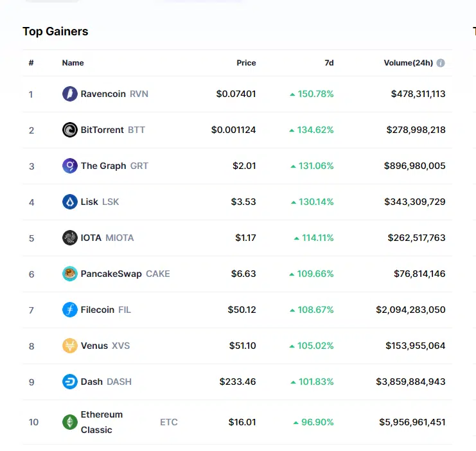476x451 pixels.
Task: Sort by the Name column header
Action: click(73, 63)
